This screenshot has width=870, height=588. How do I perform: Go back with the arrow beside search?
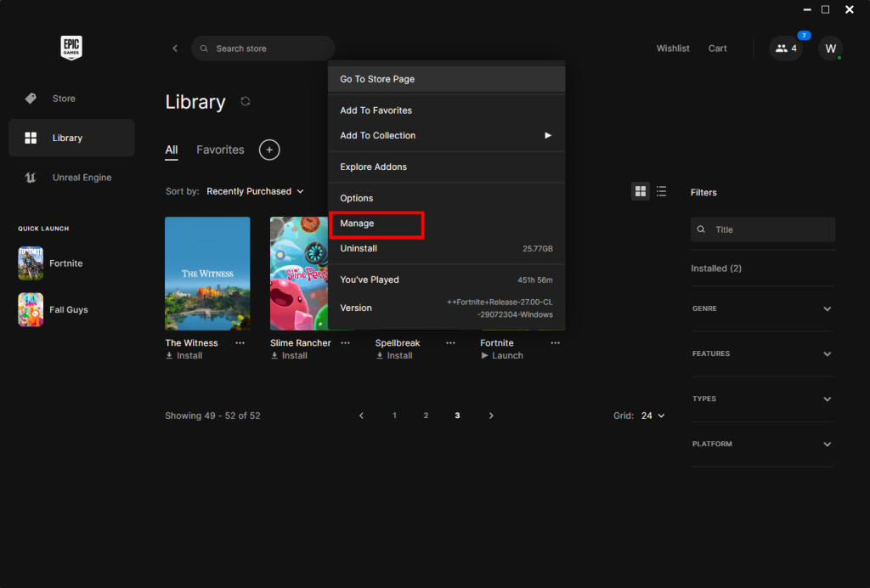(175, 48)
